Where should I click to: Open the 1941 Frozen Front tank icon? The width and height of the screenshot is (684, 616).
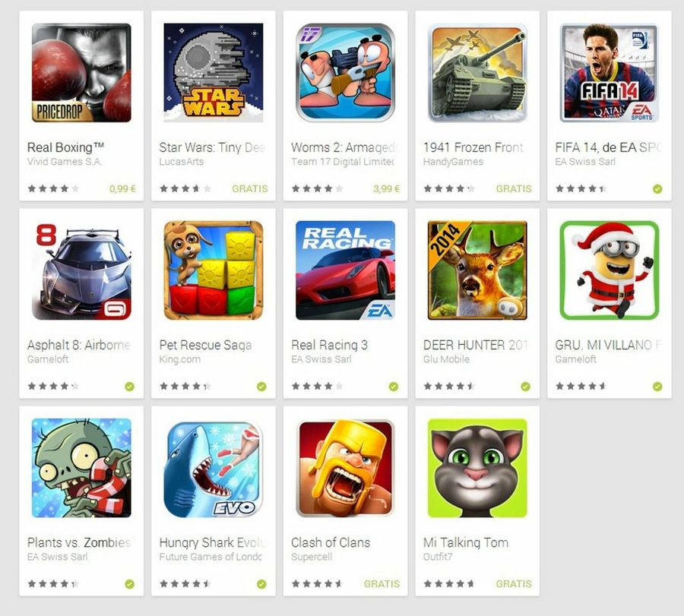click(477, 73)
